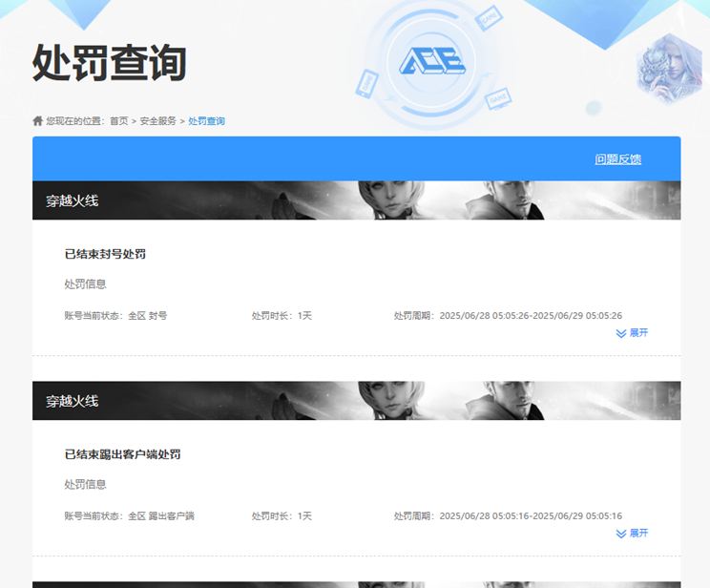
Task: Click the hexagon character avatar image
Action: tap(669, 68)
